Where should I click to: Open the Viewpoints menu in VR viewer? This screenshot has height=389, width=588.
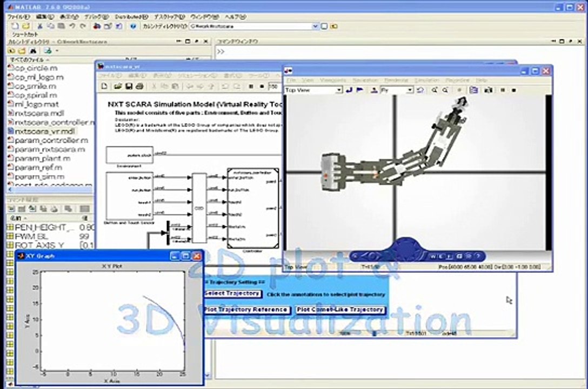(x=333, y=80)
